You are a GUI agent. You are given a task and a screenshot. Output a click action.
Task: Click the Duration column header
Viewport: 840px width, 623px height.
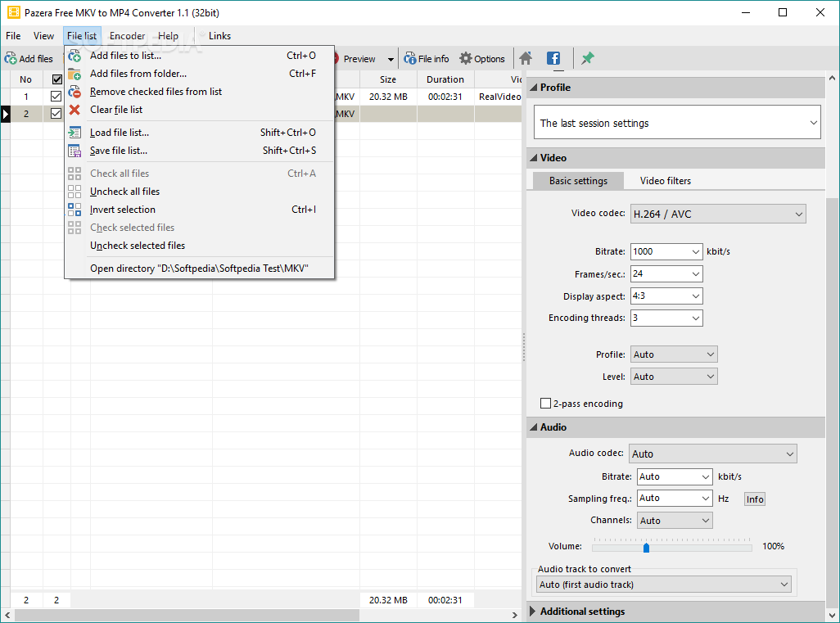(x=445, y=79)
